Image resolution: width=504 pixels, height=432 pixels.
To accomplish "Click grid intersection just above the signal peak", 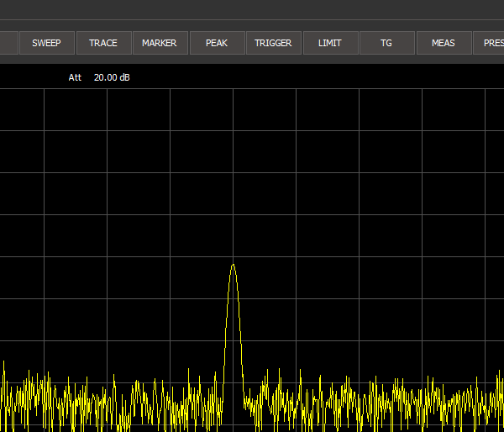I will 233,256.
